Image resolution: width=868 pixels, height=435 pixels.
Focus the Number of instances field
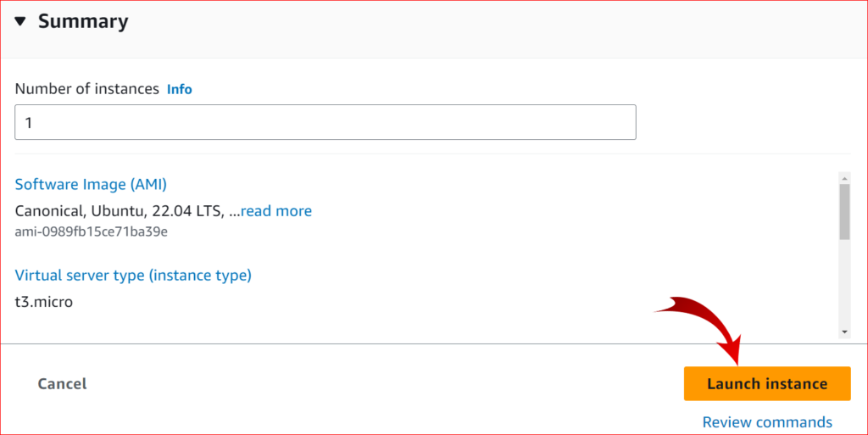click(x=325, y=122)
